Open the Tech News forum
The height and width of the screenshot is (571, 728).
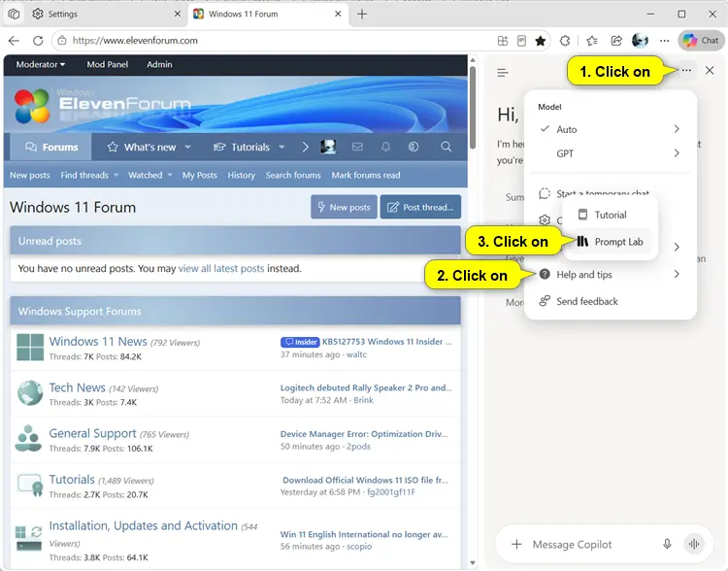coord(77,387)
